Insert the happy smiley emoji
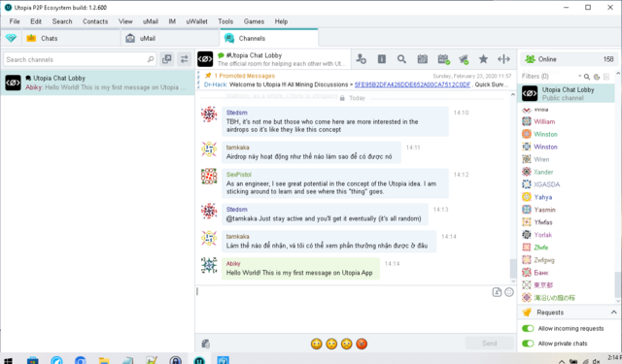The width and height of the screenshot is (622, 364). [x=317, y=344]
